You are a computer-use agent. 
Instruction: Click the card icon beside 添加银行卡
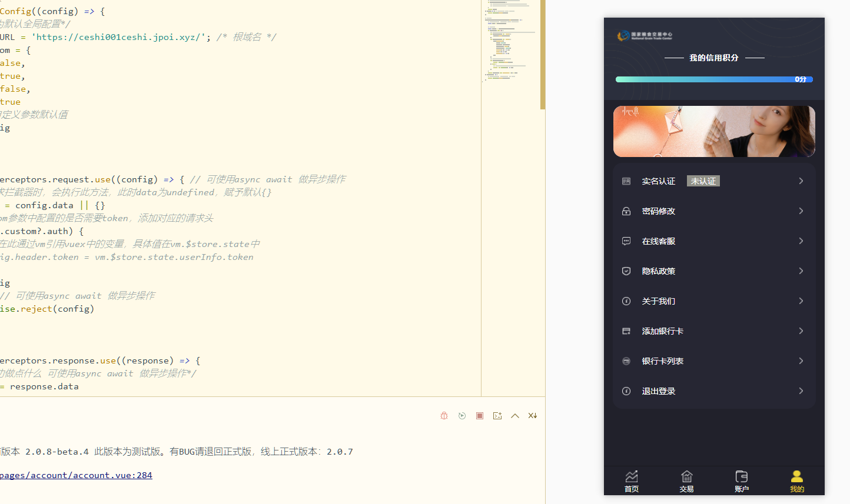click(x=626, y=331)
